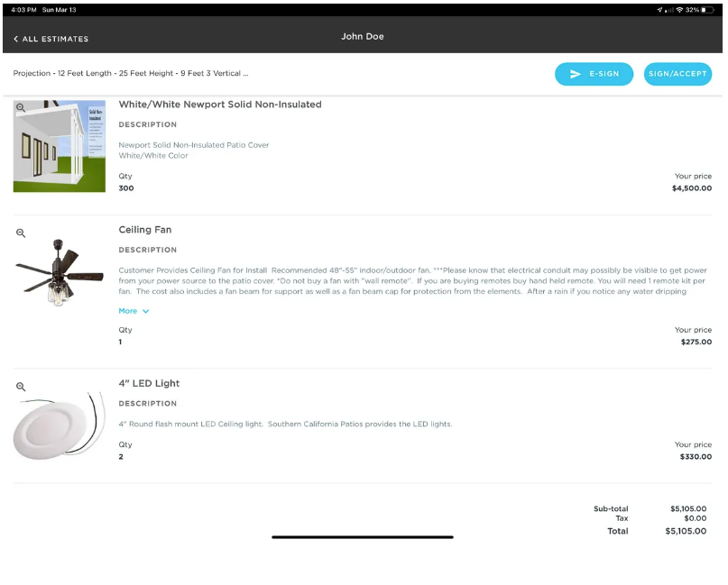This screenshot has height=585, width=728.
Task: Zoom the Ceiling Fan image magnifier
Action: (x=21, y=233)
